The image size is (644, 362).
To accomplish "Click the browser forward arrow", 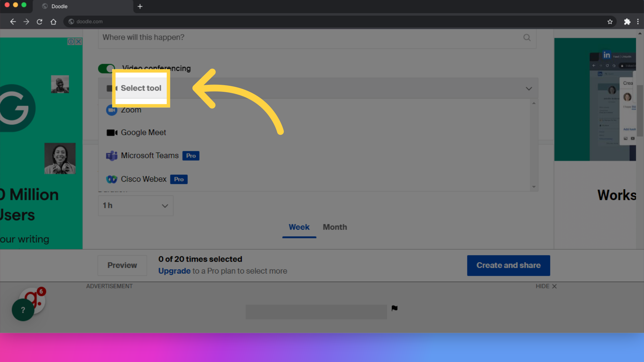I will coord(26,22).
